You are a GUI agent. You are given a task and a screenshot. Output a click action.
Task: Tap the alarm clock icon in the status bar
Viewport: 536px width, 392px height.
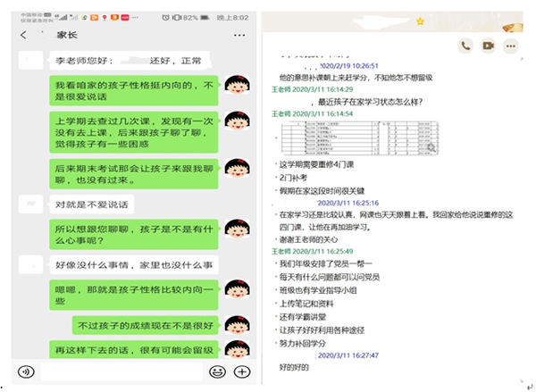point(165,18)
